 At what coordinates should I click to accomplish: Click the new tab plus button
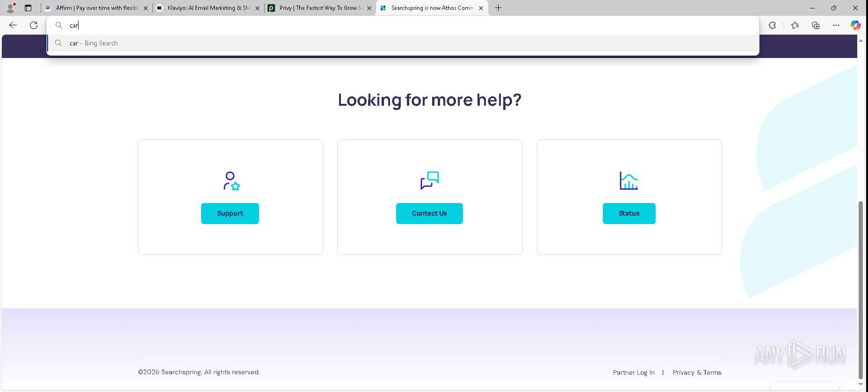pyautogui.click(x=499, y=8)
